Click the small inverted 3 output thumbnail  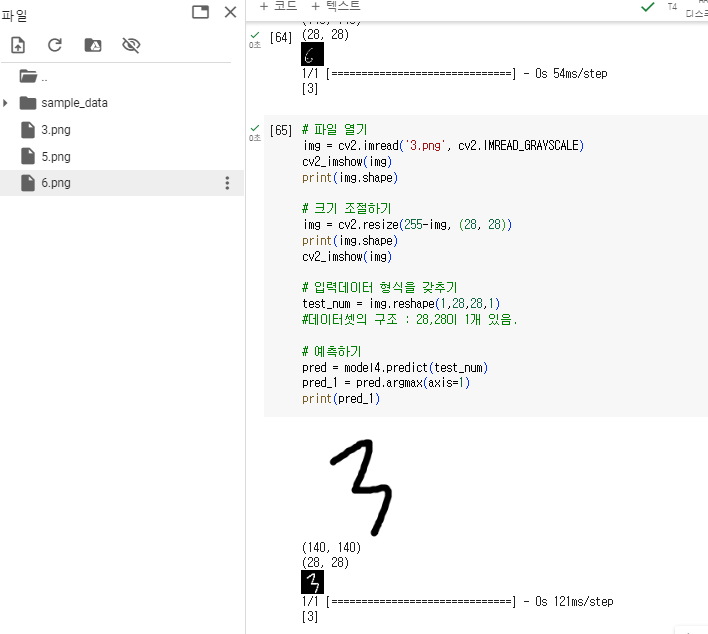[312, 582]
